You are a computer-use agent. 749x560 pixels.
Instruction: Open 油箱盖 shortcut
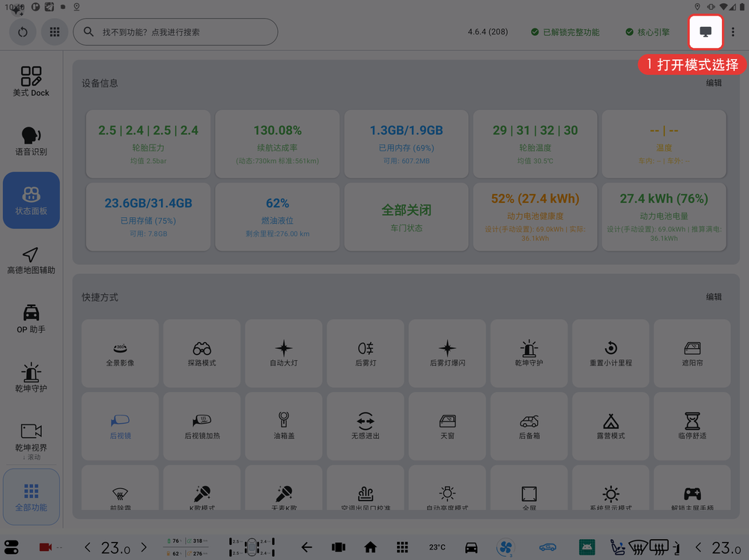pos(284,426)
